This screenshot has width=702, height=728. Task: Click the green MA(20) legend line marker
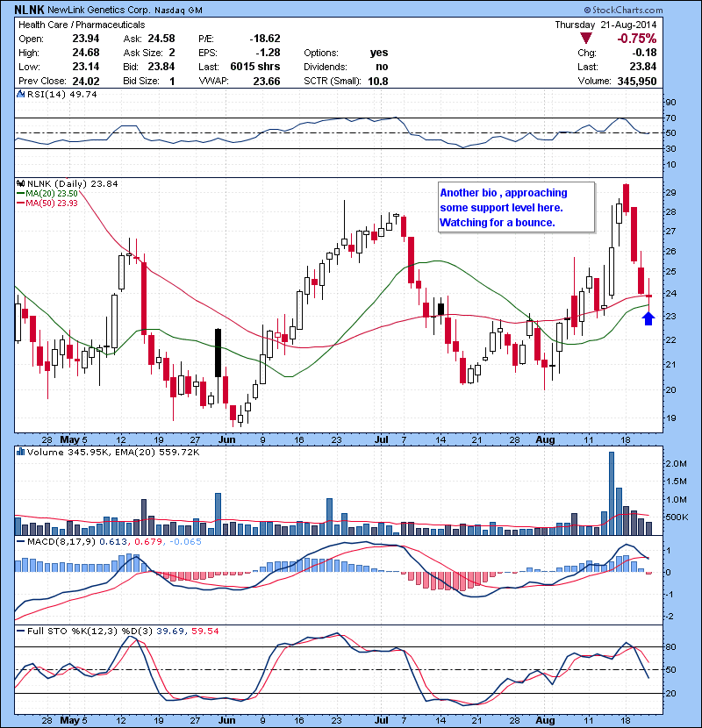(20, 194)
